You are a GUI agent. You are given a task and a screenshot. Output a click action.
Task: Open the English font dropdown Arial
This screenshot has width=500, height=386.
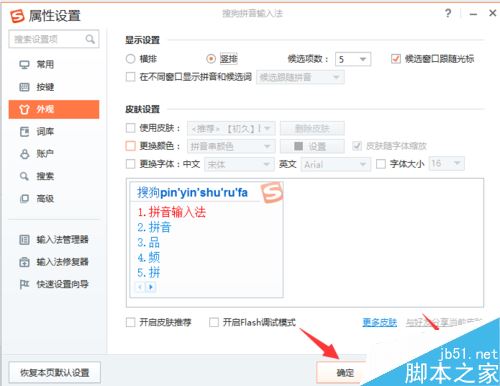tap(336, 164)
